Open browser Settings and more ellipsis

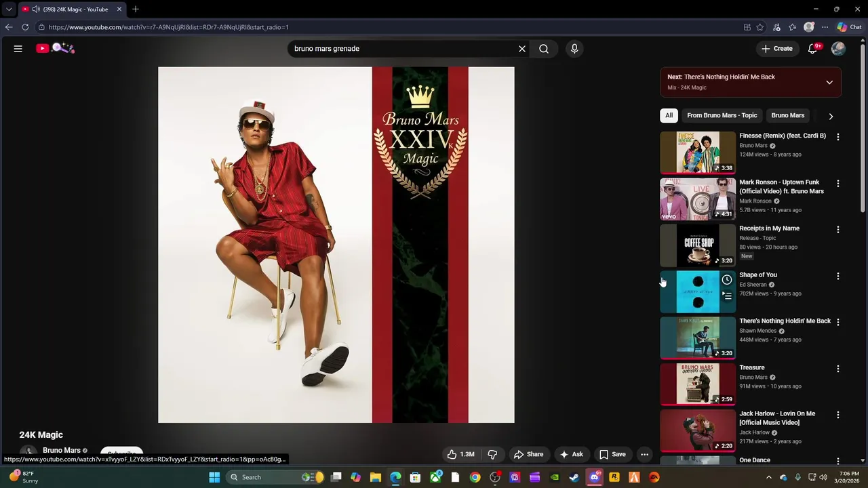click(825, 27)
